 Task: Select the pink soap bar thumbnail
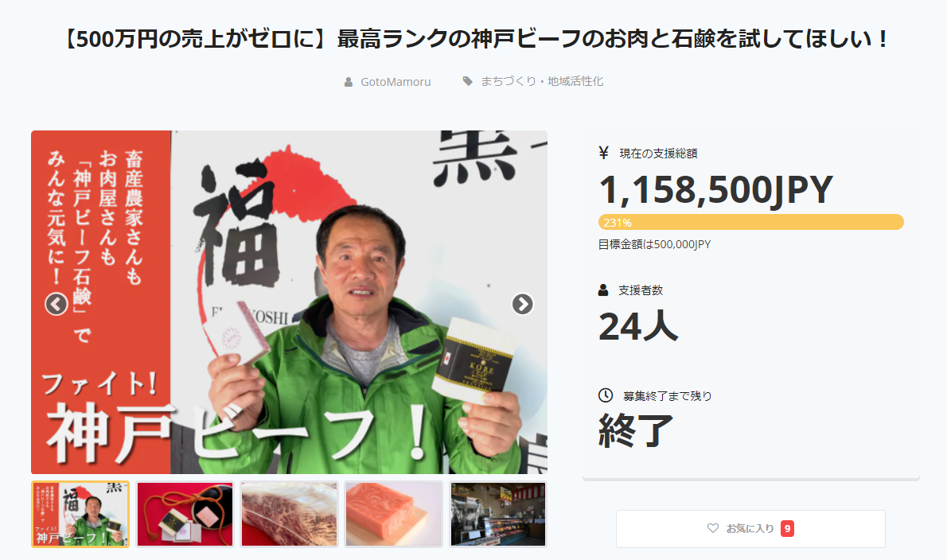pyautogui.click(x=394, y=514)
